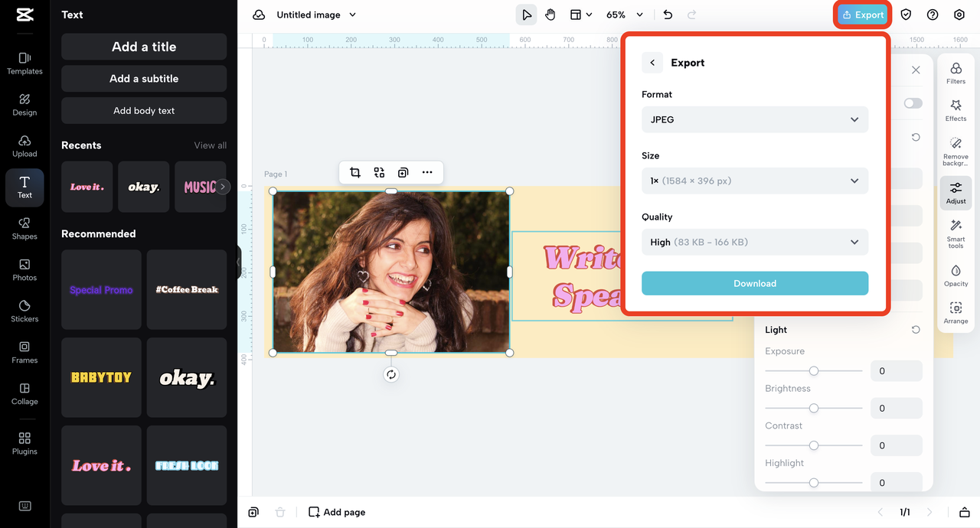Click the Contrast slider handle

click(x=814, y=445)
